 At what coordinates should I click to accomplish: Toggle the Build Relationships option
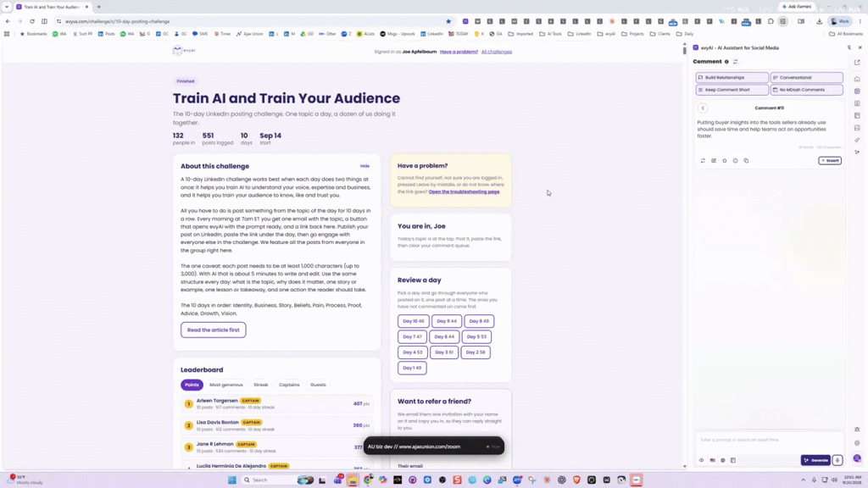(x=732, y=77)
